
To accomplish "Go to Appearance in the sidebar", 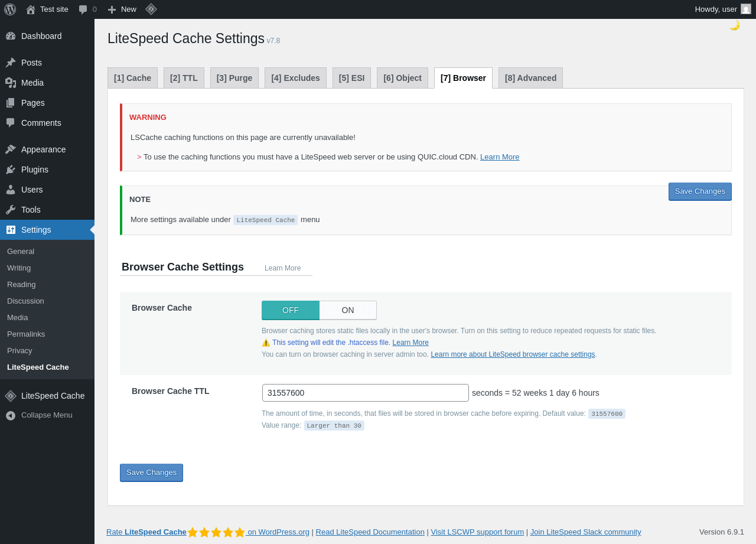I will 43,149.
